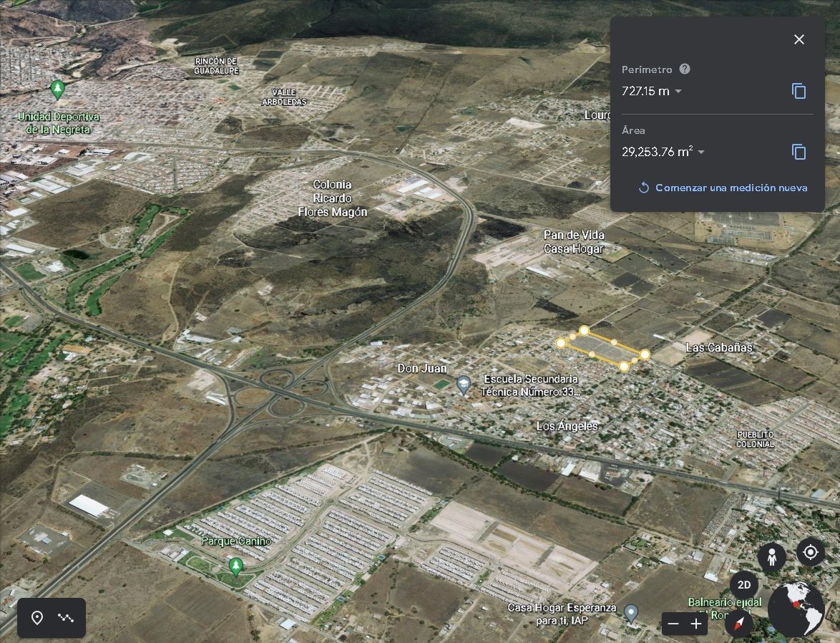Start a new measurement
Image resolution: width=840 pixels, height=643 pixels.
click(723, 188)
